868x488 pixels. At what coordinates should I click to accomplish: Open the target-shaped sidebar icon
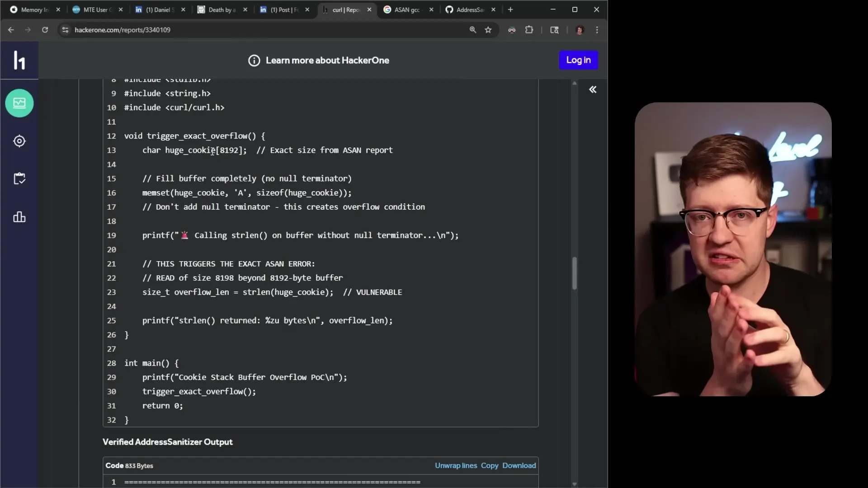coord(19,141)
